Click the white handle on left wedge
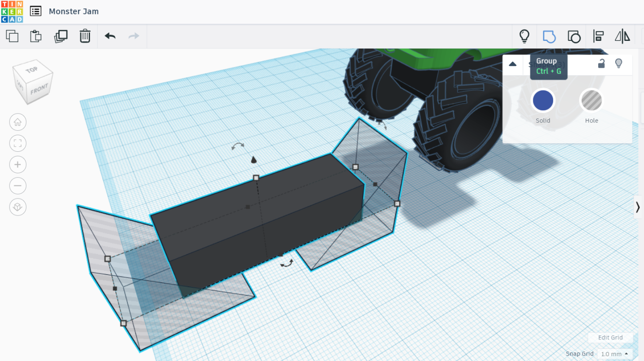The height and width of the screenshot is (361, 644). (x=107, y=259)
